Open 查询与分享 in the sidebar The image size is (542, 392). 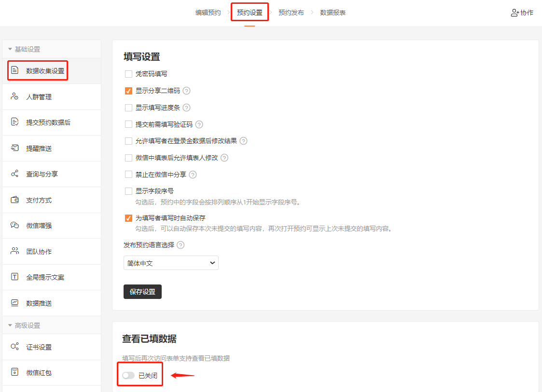[52, 174]
